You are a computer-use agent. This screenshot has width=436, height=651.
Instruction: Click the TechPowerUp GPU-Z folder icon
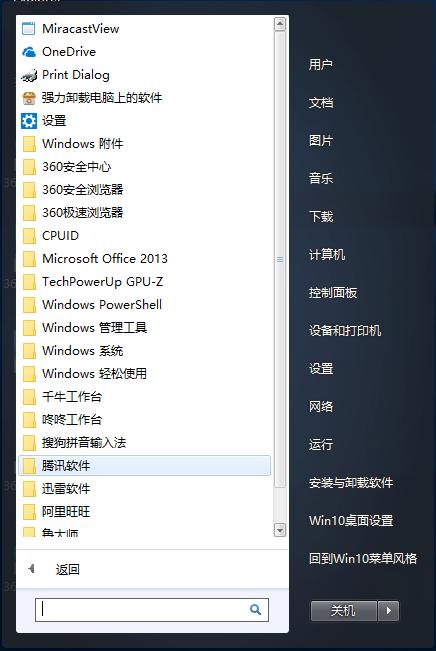pyautogui.click(x=29, y=282)
